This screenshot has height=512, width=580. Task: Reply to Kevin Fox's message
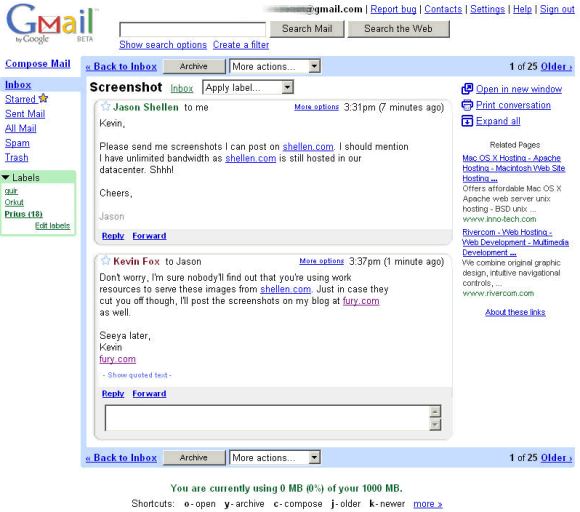point(113,393)
